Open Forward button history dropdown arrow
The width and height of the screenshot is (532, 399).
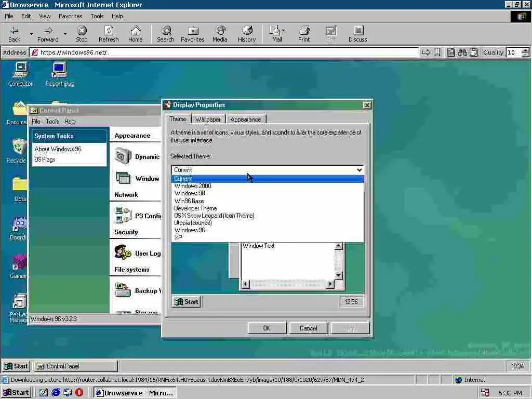tap(65, 34)
